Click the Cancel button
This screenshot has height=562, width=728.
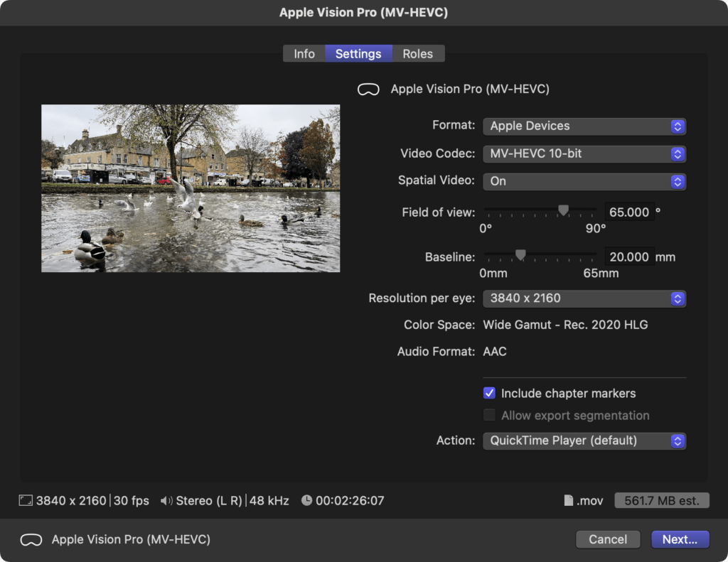608,539
